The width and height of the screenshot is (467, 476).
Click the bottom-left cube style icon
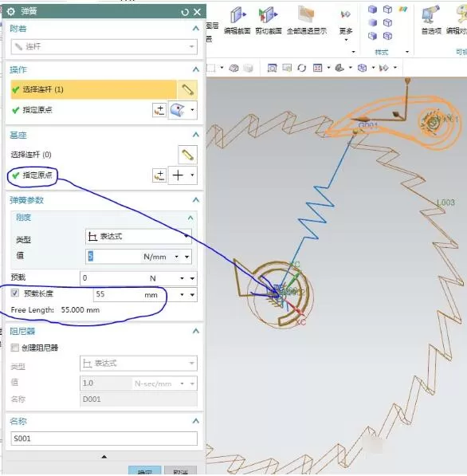click(373, 36)
